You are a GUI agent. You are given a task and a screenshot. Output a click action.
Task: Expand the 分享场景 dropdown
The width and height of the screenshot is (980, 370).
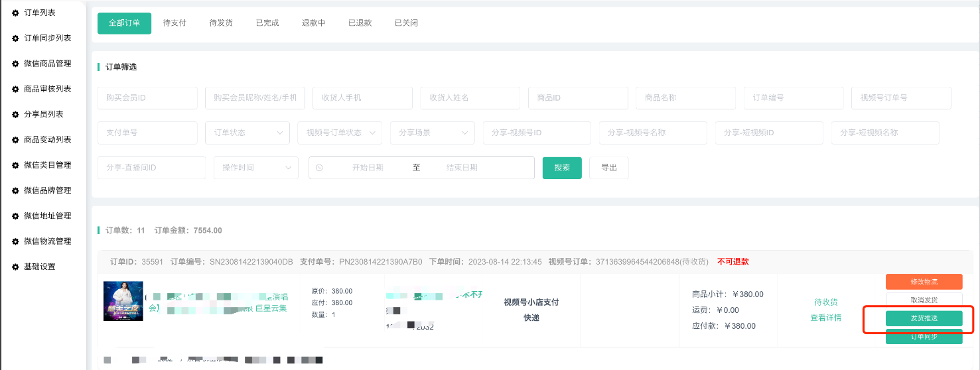[432, 133]
